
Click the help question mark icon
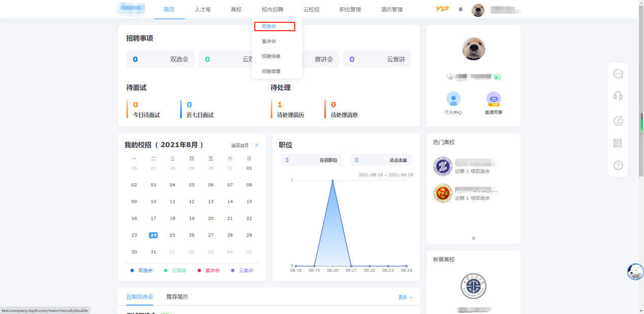coord(618,165)
